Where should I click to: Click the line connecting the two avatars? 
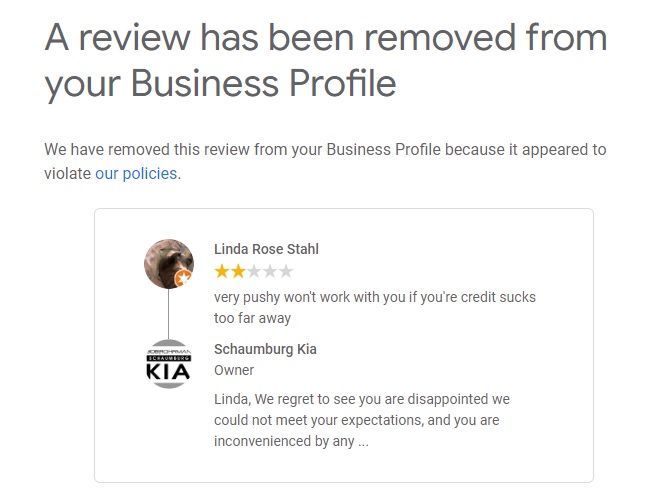168,315
